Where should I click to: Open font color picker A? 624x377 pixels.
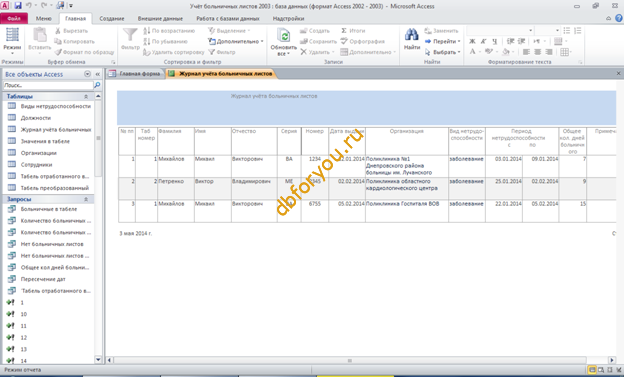click(x=475, y=52)
